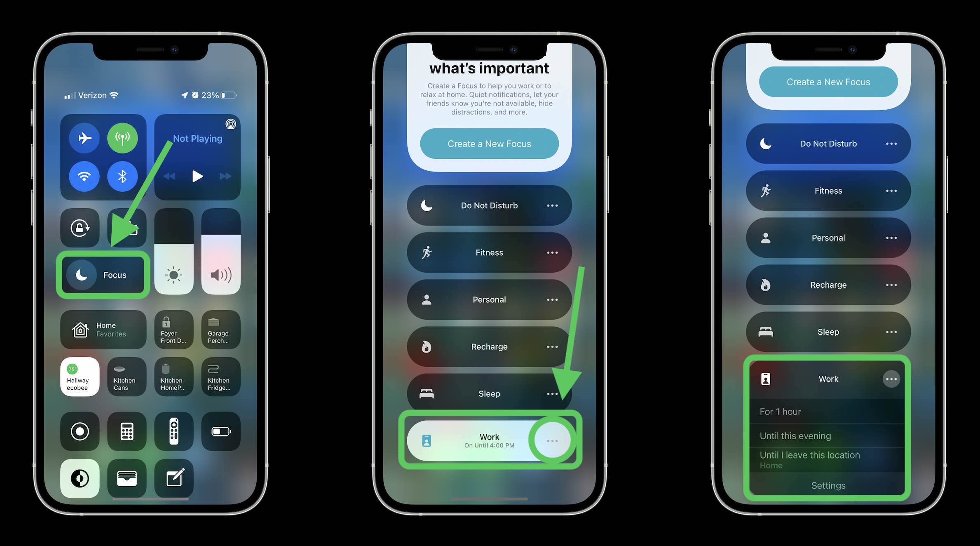Screen dimensions: 980x546
Task: Toggle the Recharge focus mode
Action: point(489,346)
